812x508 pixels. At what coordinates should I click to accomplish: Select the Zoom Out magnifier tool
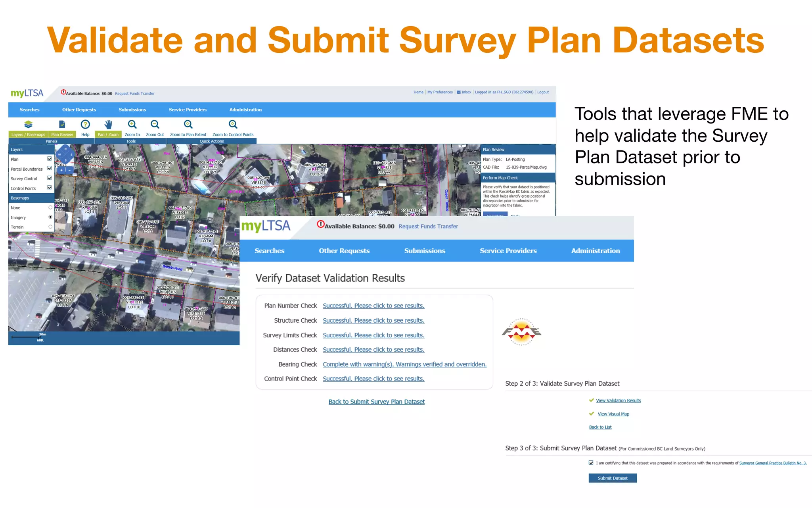click(x=155, y=125)
